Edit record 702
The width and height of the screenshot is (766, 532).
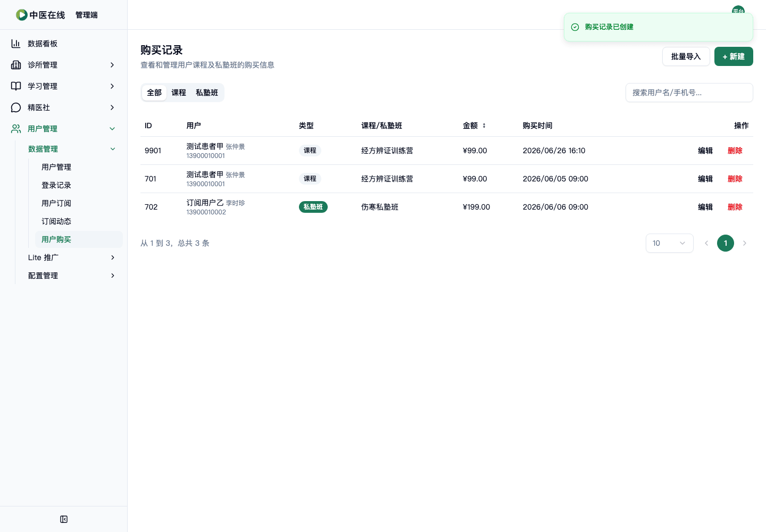(x=705, y=207)
